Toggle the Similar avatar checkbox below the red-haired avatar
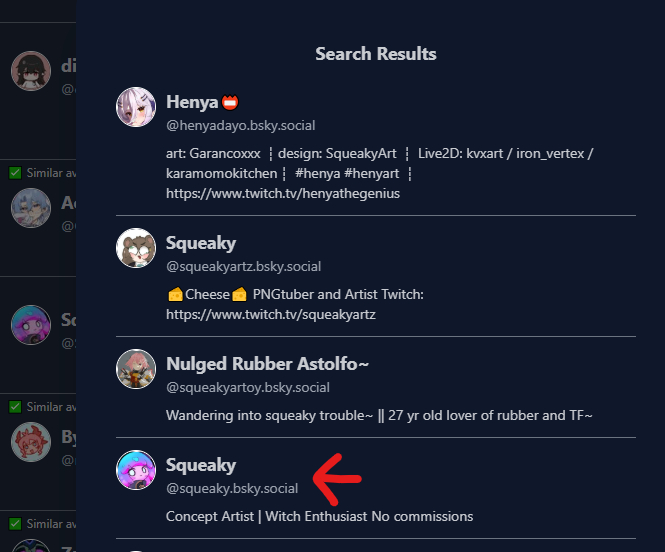The image size is (665, 552). [15, 523]
